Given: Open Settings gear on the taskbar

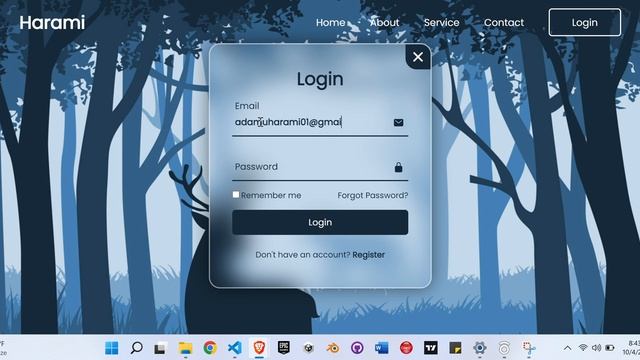Looking at the screenshot, I should coord(480,348).
